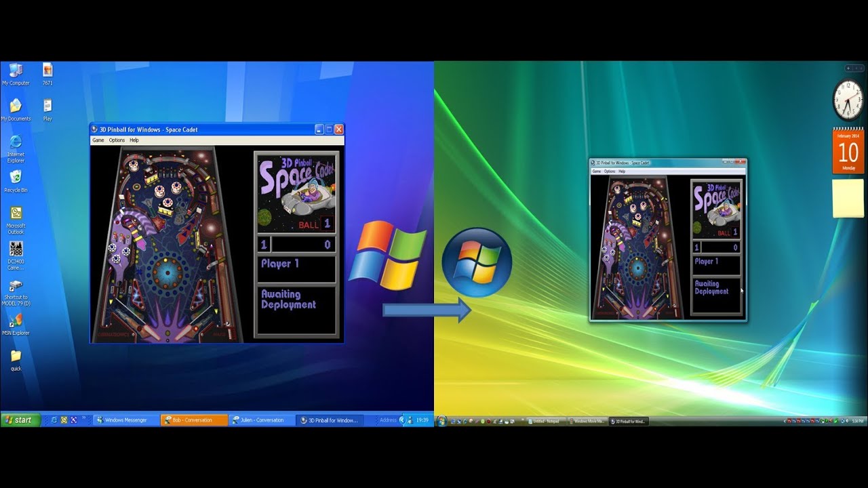The height and width of the screenshot is (488, 868).
Task: Open My Documents desktop icon
Action: tap(16, 110)
